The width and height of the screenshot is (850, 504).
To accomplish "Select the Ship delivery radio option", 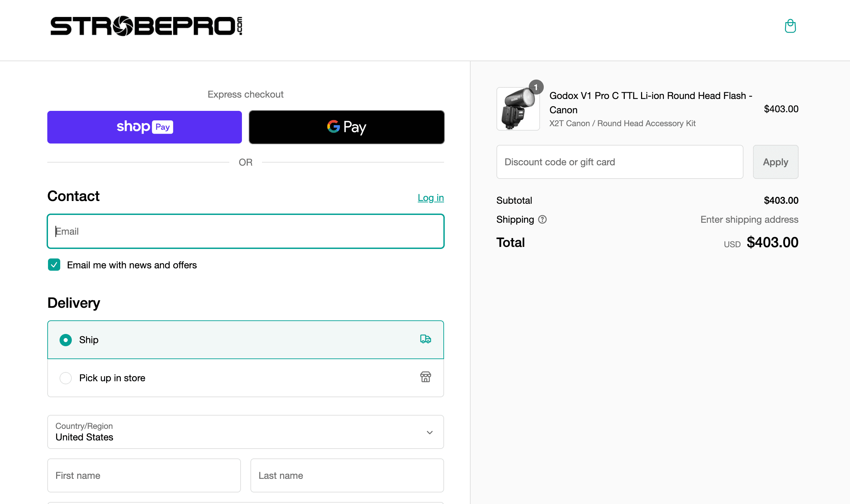I will tap(66, 340).
